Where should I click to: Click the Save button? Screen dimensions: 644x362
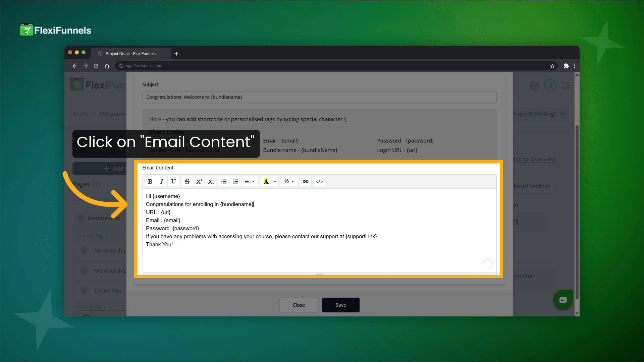[340, 305]
